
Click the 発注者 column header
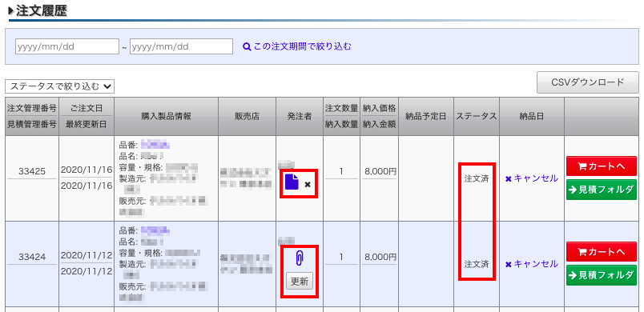click(300, 117)
